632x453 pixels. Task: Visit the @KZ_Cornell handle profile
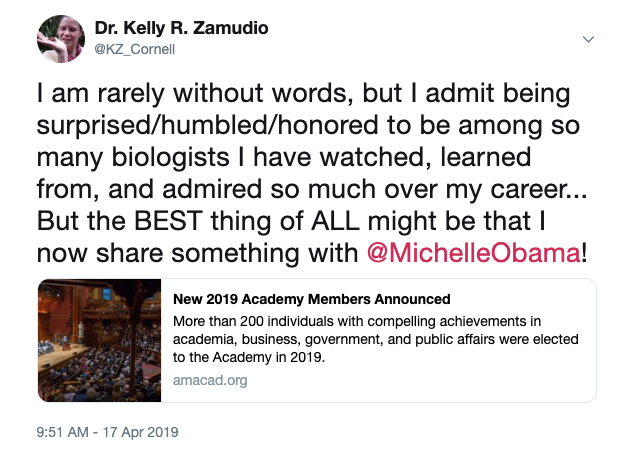click(x=137, y=49)
